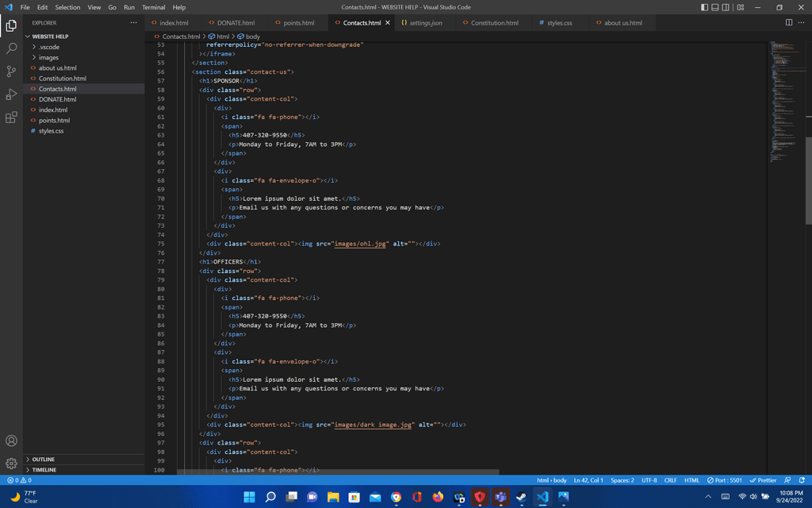Open the Selection menu
The width and height of the screenshot is (812, 508).
click(67, 7)
